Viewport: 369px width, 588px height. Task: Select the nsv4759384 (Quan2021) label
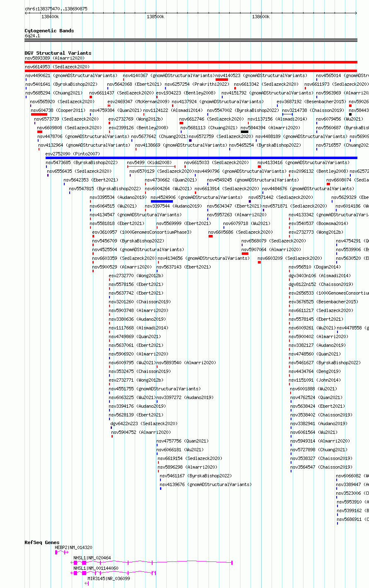pos(116,110)
